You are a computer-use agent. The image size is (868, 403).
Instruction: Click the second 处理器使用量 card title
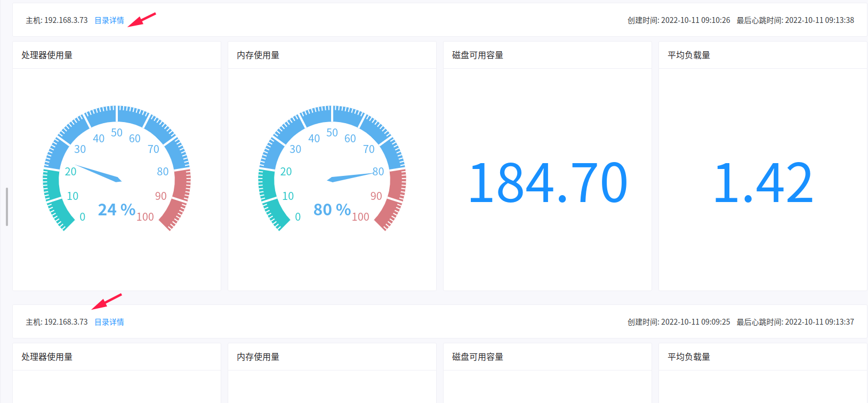[47, 357]
